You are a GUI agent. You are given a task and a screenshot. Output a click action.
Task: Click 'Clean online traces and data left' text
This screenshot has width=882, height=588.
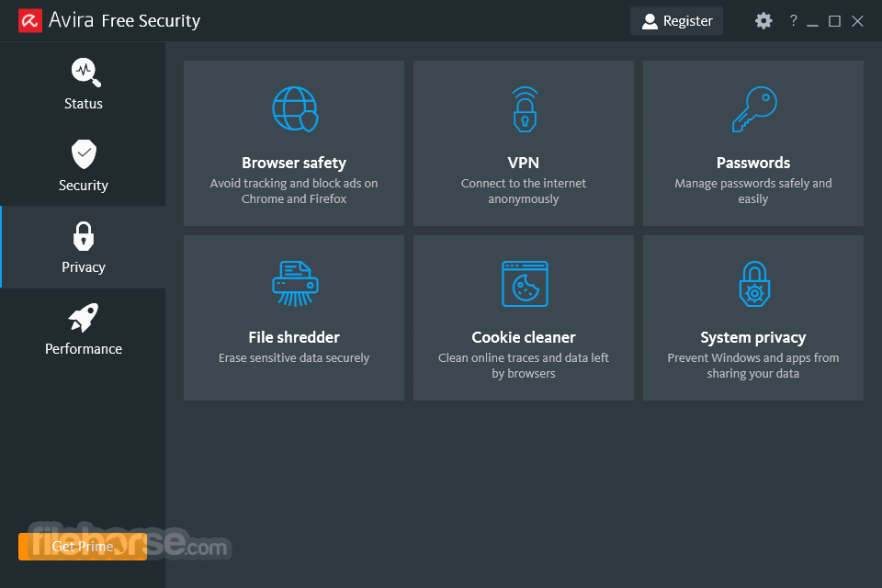coord(523,358)
